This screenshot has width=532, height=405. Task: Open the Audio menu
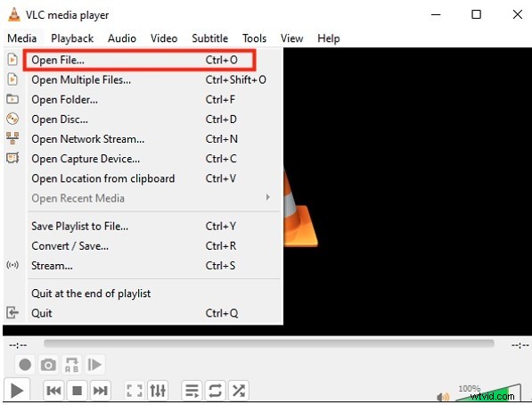click(122, 38)
